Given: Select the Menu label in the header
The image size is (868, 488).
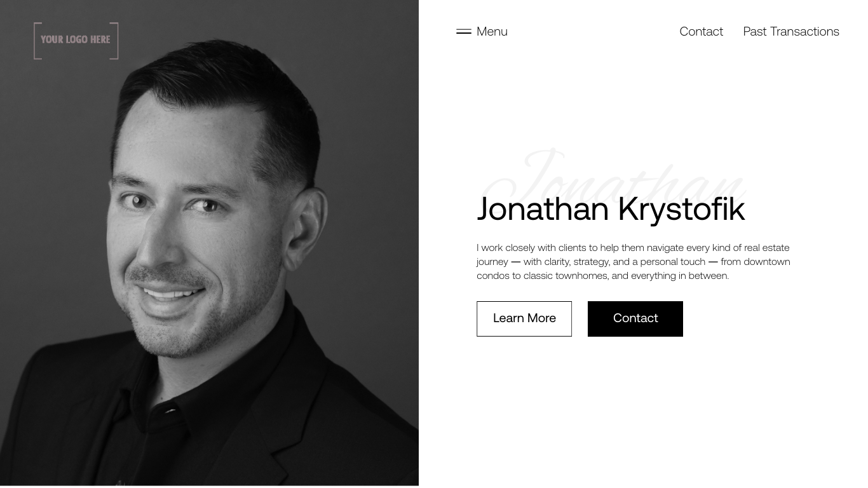Looking at the screenshot, I should point(492,31).
